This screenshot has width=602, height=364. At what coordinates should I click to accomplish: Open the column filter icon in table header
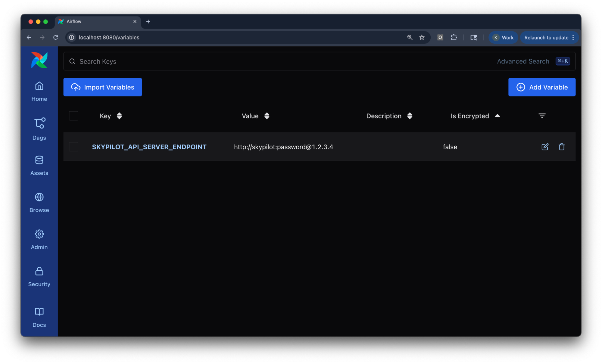[541, 116]
